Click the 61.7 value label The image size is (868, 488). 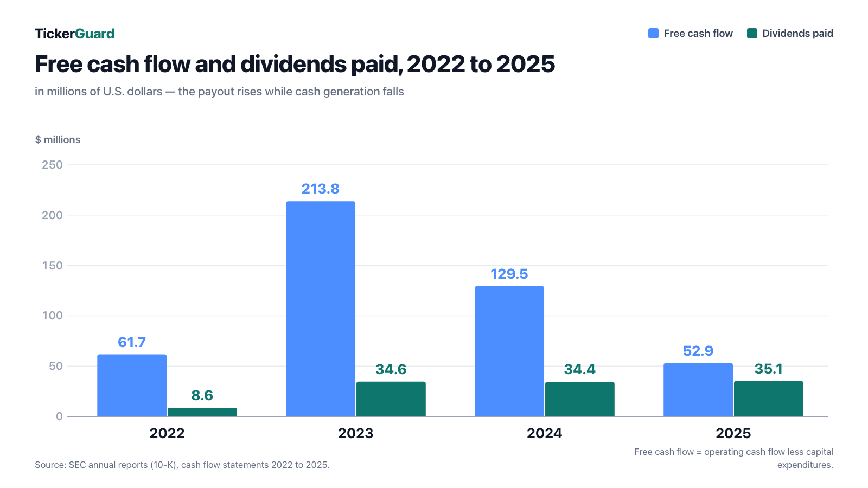132,342
